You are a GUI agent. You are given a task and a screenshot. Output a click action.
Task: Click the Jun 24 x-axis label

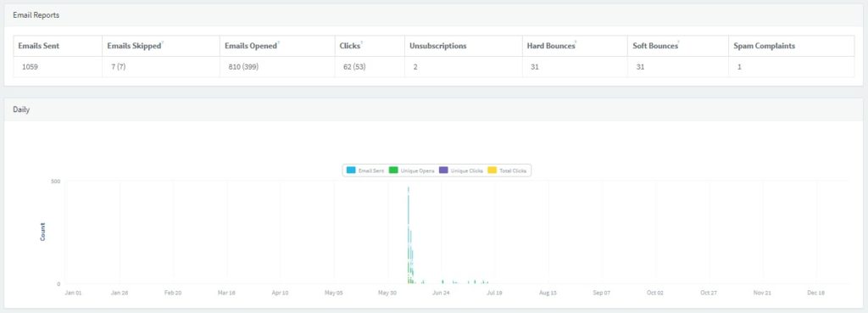[441, 293]
